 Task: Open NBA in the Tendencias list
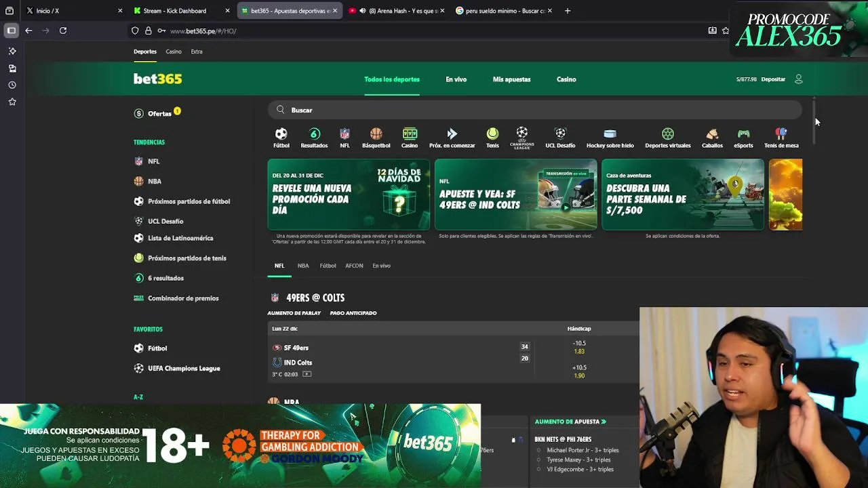(155, 182)
